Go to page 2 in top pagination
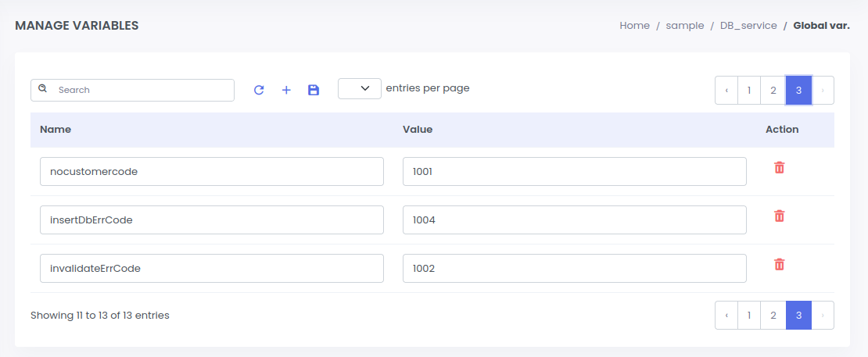 [x=773, y=91]
